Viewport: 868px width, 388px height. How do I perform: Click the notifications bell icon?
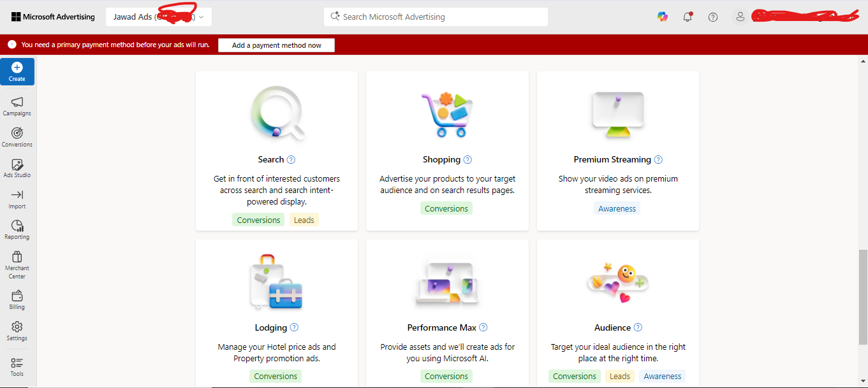(688, 17)
